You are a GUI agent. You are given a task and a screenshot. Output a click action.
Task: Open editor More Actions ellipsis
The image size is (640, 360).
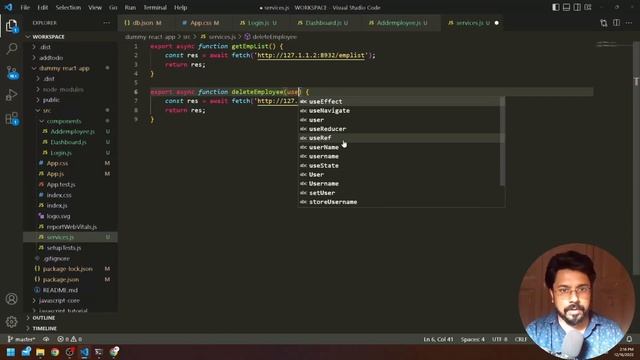click(x=629, y=23)
